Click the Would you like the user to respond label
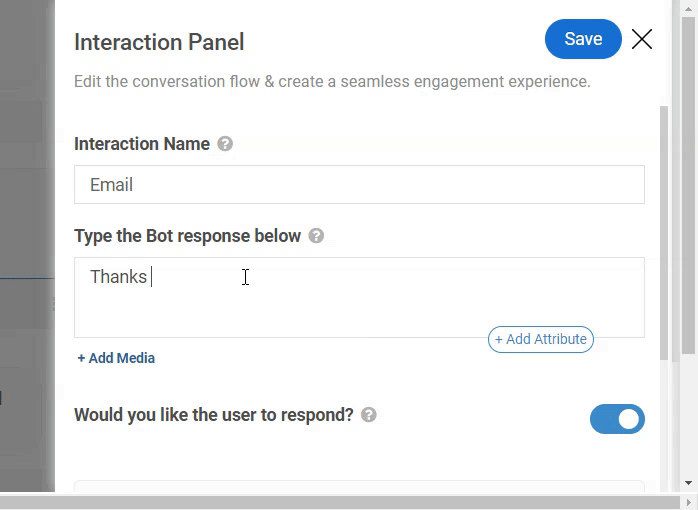This screenshot has height=510, width=698. [214, 415]
